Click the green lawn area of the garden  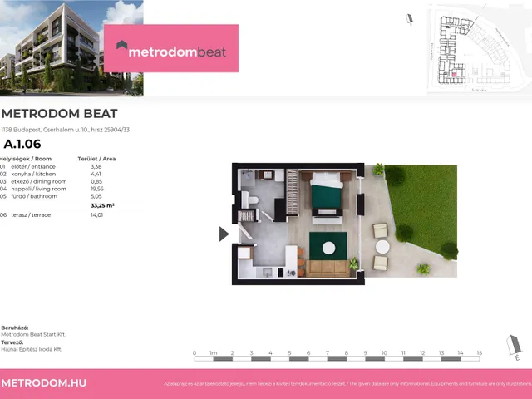424,207
